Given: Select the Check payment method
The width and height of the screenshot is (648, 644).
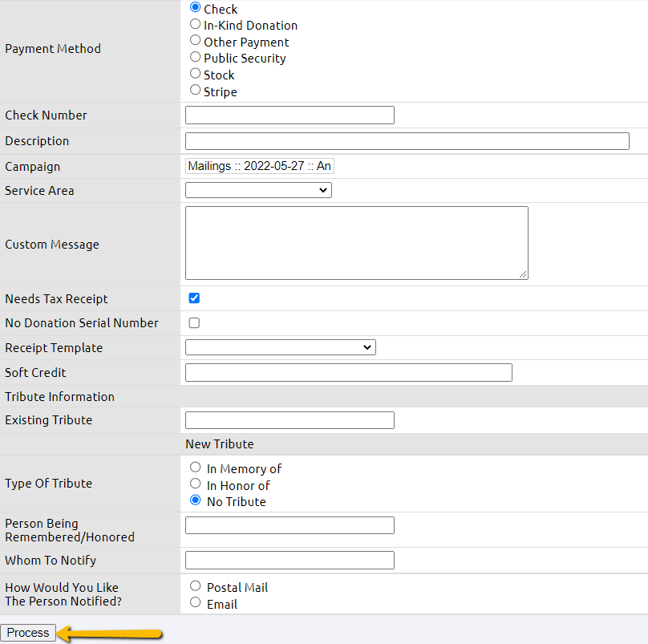Looking at the screenshot, I should click(x=194, y=8).
